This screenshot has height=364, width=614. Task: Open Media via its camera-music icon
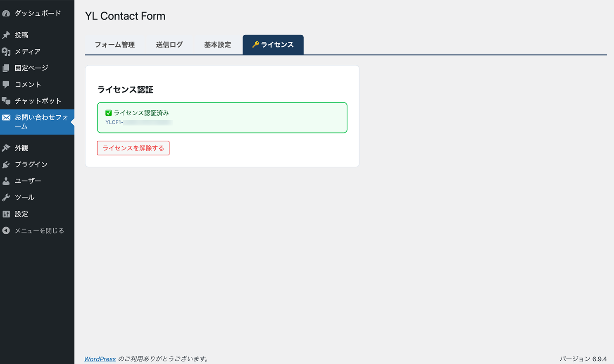(x=6, y=52)
